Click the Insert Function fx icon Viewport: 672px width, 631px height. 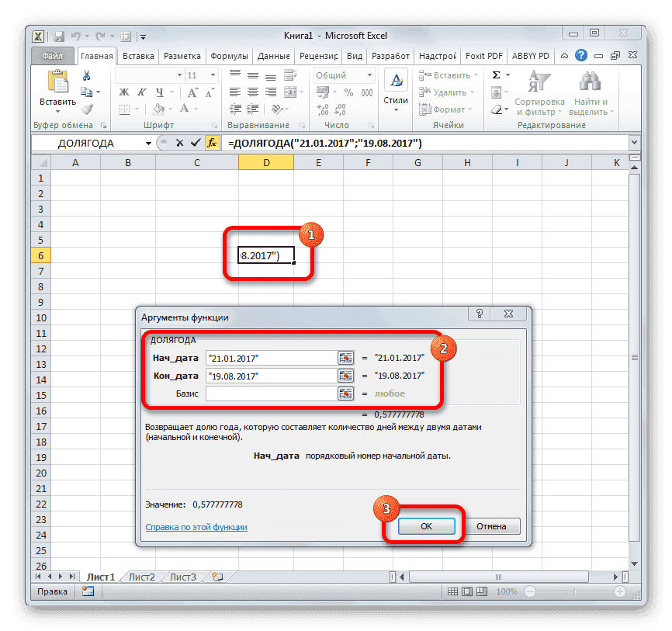point(213,143)
